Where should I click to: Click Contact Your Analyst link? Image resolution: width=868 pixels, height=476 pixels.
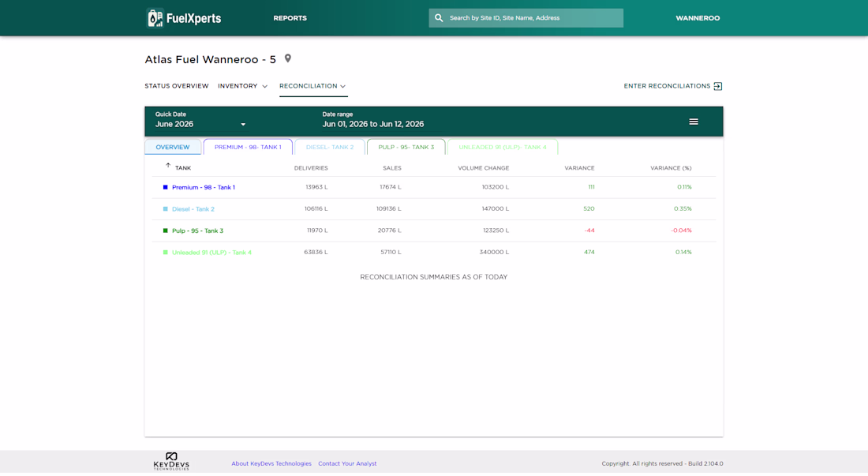347,463
